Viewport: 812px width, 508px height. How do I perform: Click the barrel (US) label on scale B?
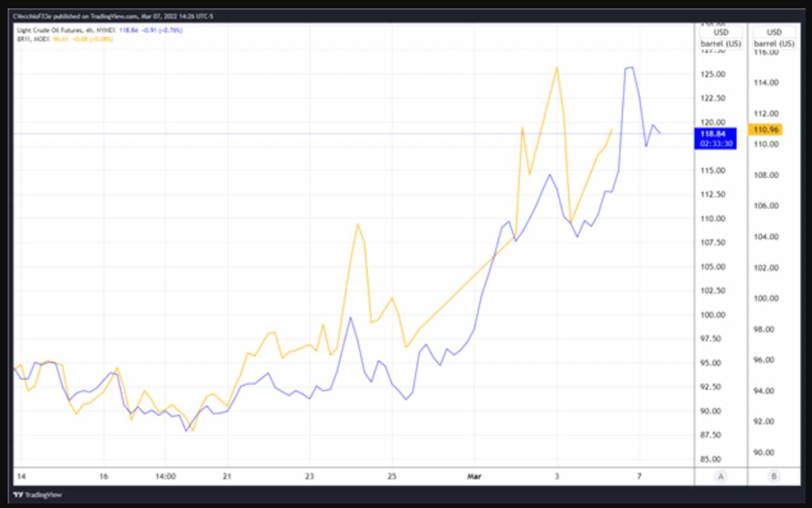pos(775,43)
